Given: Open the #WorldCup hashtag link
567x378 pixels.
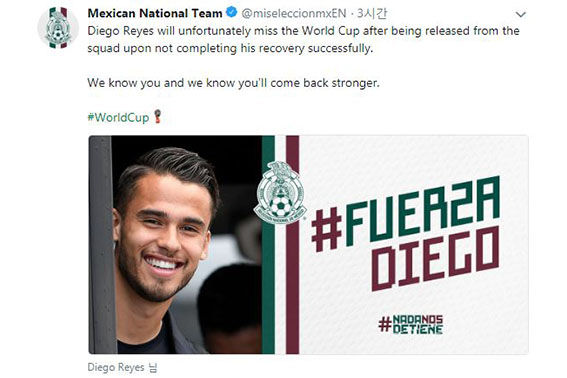Looking at the screenshot, I should (118, 118).
